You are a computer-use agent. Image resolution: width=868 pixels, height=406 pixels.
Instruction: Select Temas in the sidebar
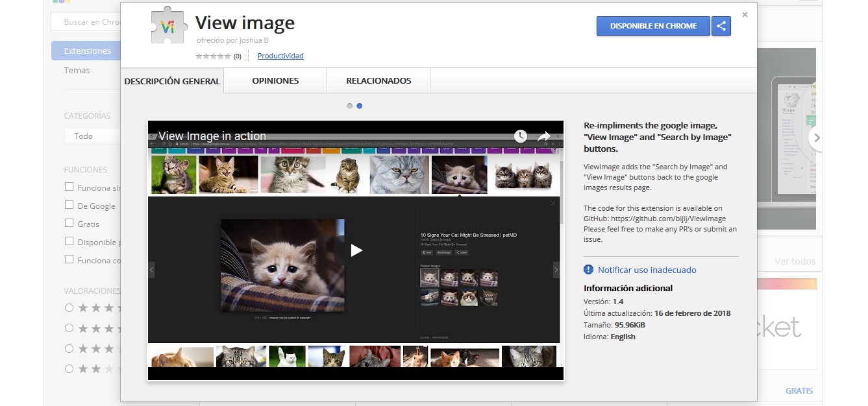point(77,70)
